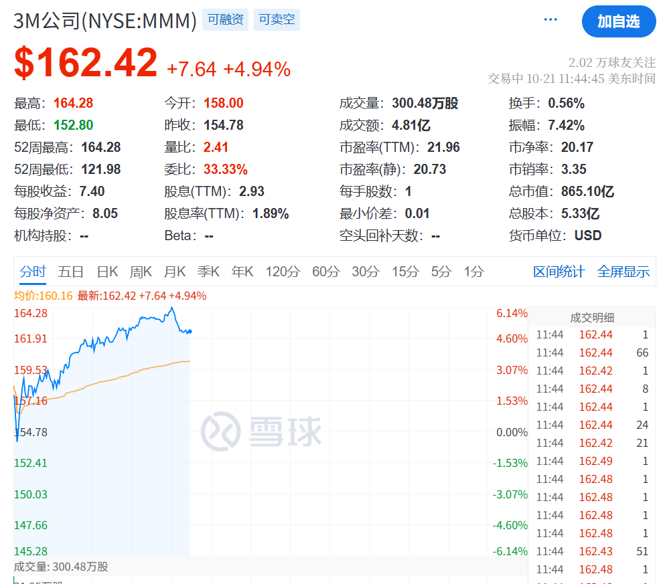Open the three-dot more options menu

click(551, 20)
